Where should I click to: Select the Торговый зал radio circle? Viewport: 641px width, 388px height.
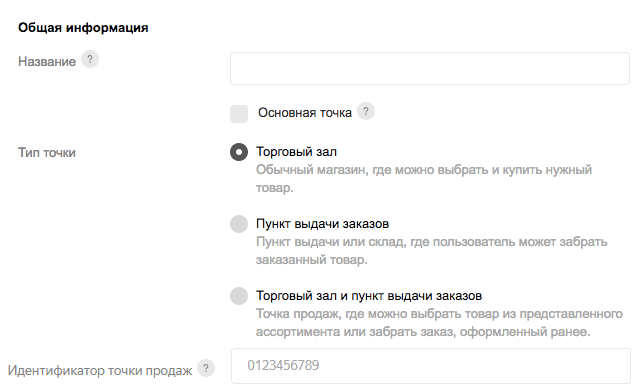click(x=239, y=152)
